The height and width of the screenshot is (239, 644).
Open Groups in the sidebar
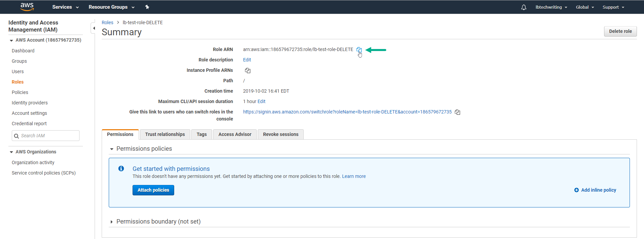pos(19,61)
